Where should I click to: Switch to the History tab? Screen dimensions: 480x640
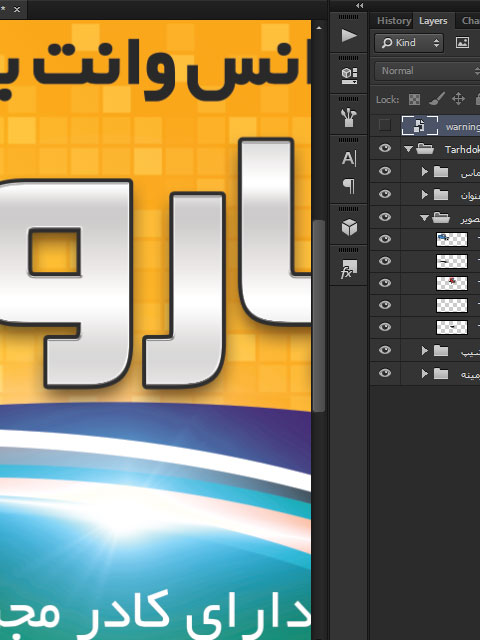click(x=393, y=21)
